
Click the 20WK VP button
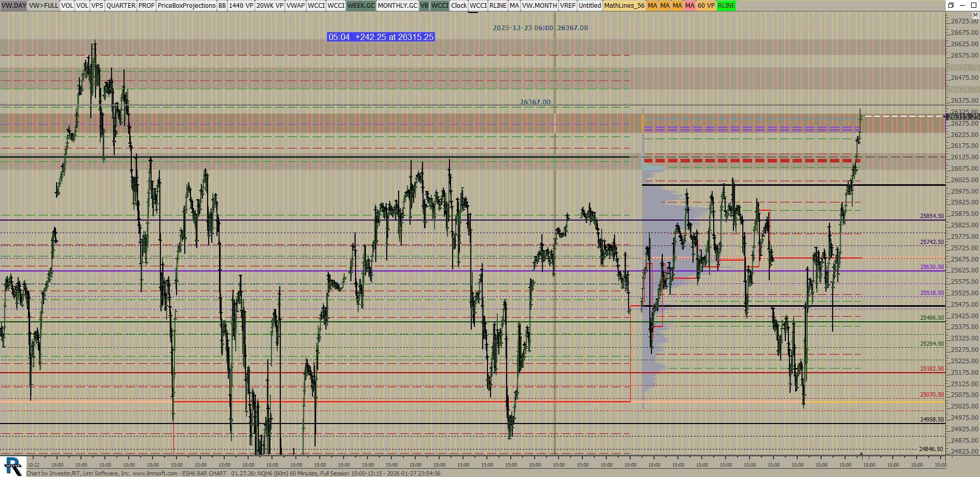(269, 6)
